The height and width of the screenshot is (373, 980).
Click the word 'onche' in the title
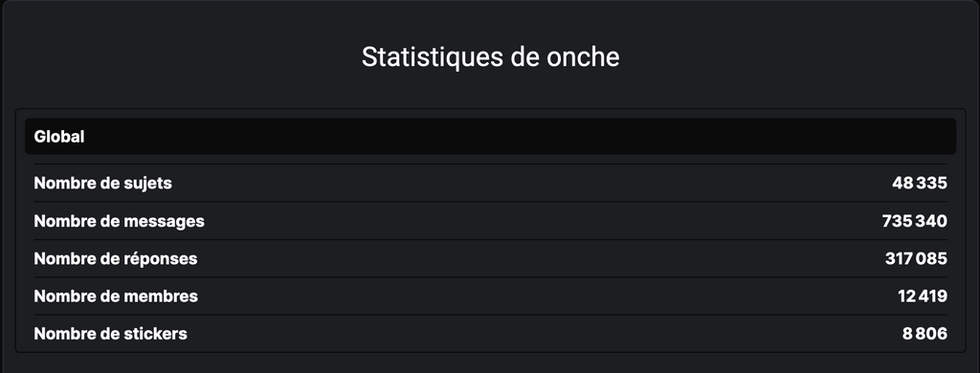pos(583,56)
